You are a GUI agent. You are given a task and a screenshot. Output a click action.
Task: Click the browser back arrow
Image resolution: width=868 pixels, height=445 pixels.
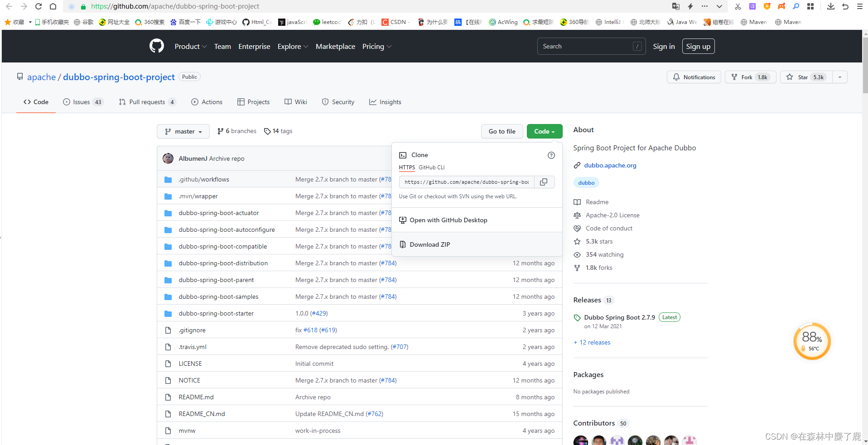coord(9,6)
